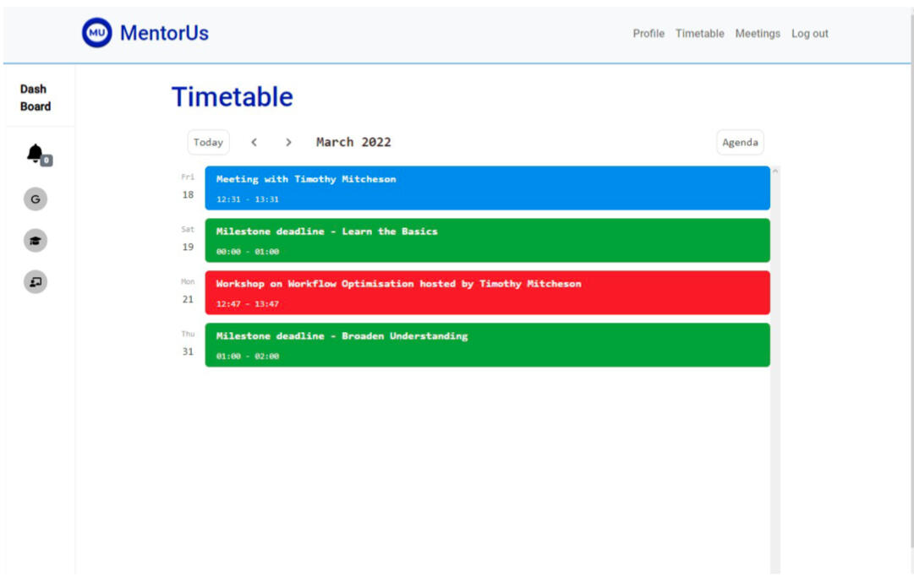Click the scrollbar up arrow in agenda
Screen dimensions: 914x588
point(775,171)
